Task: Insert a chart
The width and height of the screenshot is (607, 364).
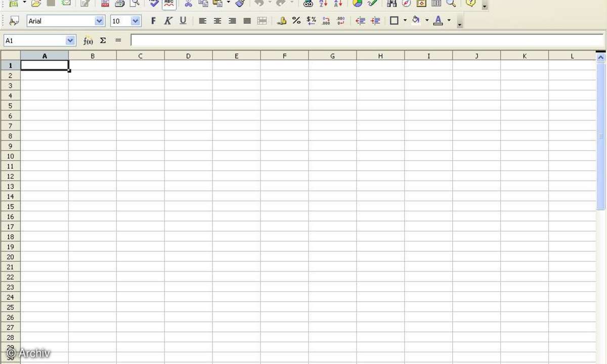Action: (x=358, y=3)
